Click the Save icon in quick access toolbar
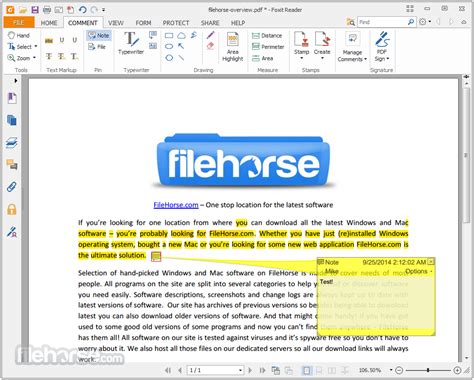The image size is (474, 380). pos(35,10)
